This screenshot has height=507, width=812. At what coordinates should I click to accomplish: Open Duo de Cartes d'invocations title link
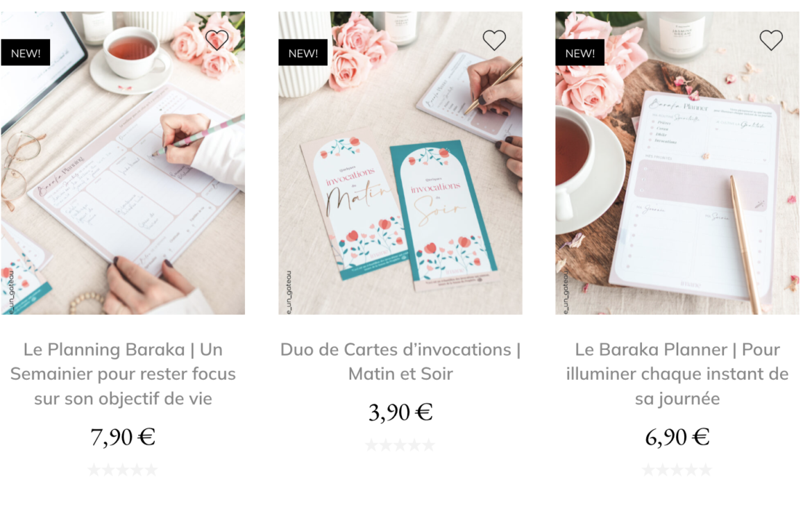pos(400,361)
